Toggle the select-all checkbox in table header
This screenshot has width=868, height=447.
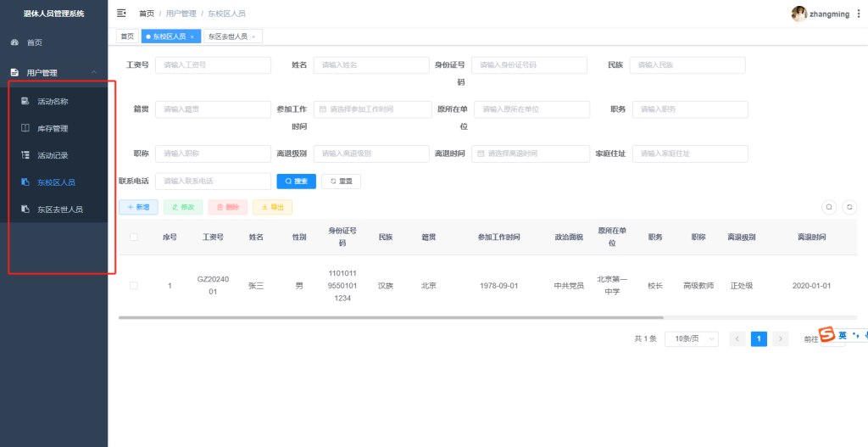(134, 237)
